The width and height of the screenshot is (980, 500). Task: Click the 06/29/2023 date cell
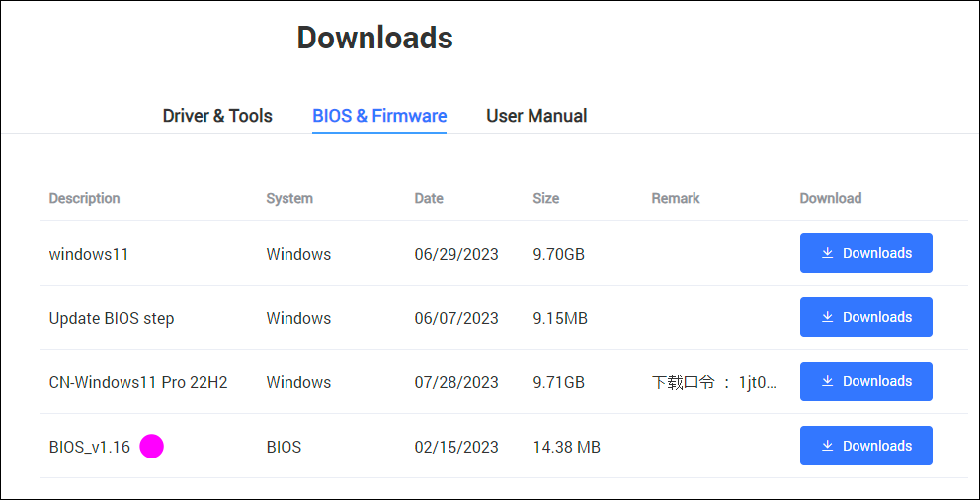(x=456, y=254)
